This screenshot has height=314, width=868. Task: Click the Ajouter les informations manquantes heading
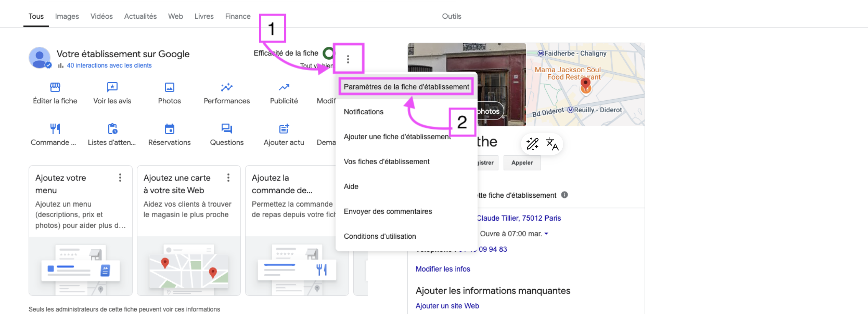pyautogui.click(x=493, y=290)
